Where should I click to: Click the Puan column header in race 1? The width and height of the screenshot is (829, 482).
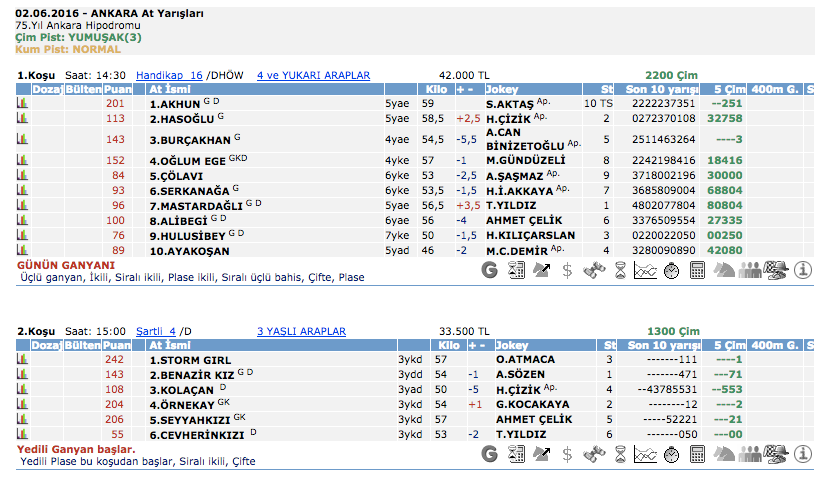(116, 89)
